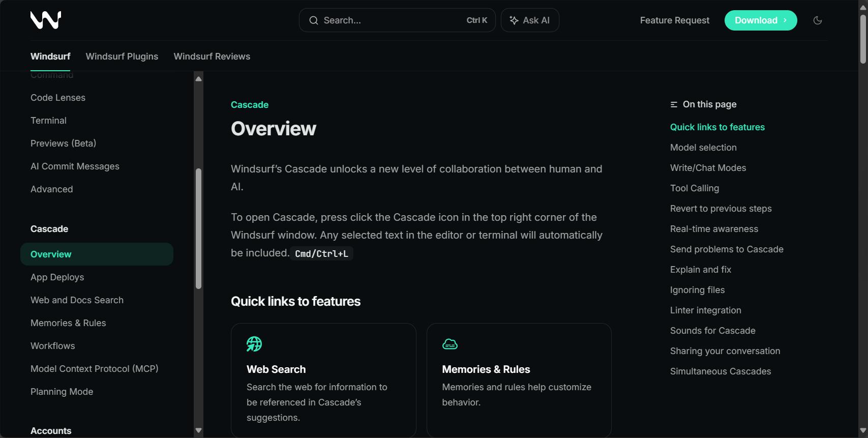Screen dimensions: 868x438
Task: Jump to Ignoring files section
Action: click(x=698, y=290)
